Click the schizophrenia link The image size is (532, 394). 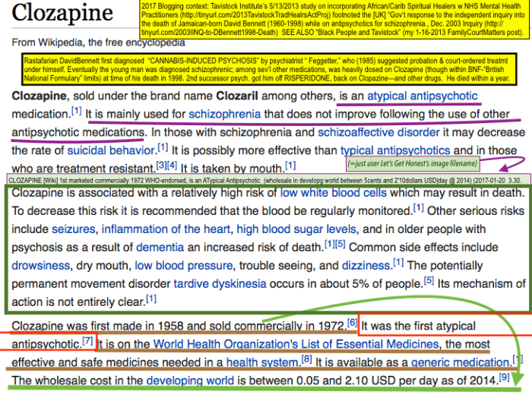[226, 115]
